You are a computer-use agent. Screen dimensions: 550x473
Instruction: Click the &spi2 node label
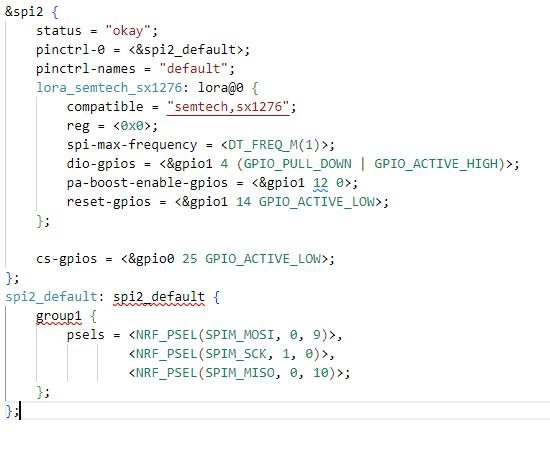coord(24,12)
